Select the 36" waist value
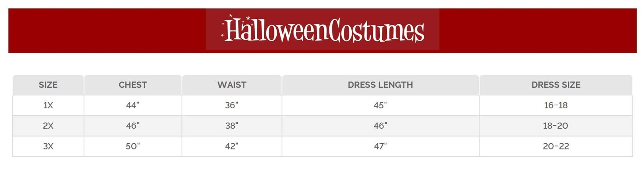Image resolution: width=644 pixels, height=169 pixels. pyautogui.click(x=232, y=105)
